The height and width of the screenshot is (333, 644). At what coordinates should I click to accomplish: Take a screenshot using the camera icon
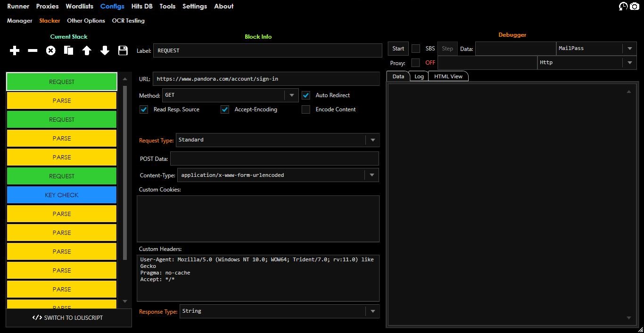tap(635, 7)
